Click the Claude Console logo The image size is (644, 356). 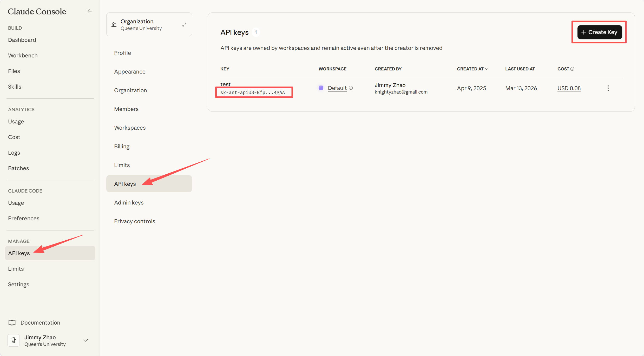click(x=37, y=11)
